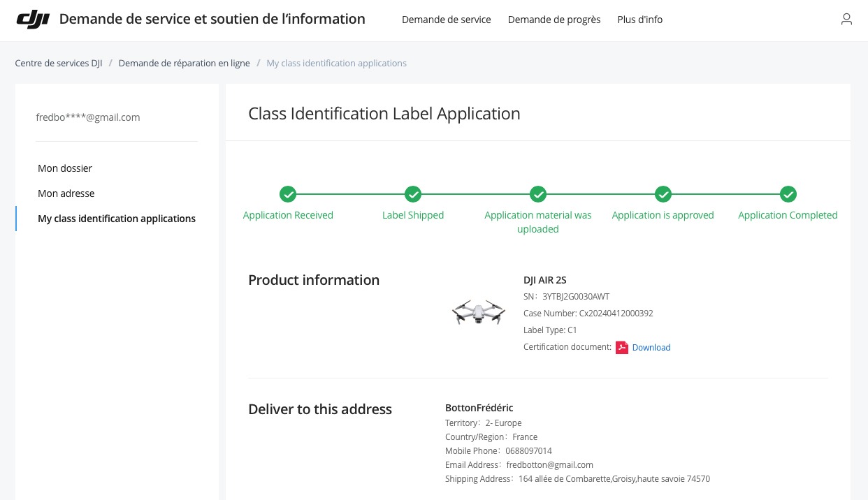Click the Application is approved step label
Screen dimensions: 868x500
point(663,215)
